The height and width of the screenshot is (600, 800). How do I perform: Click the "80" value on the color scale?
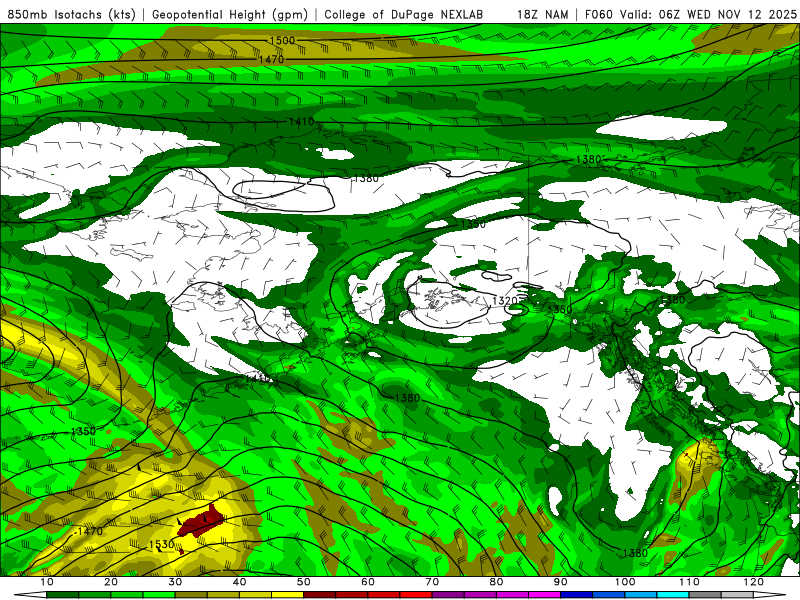point(496,582)
